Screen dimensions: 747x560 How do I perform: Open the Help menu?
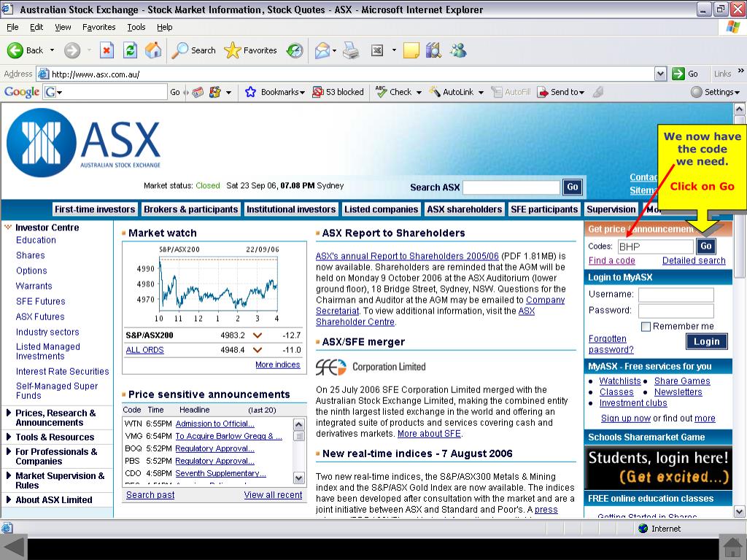[x=165, y=27]
